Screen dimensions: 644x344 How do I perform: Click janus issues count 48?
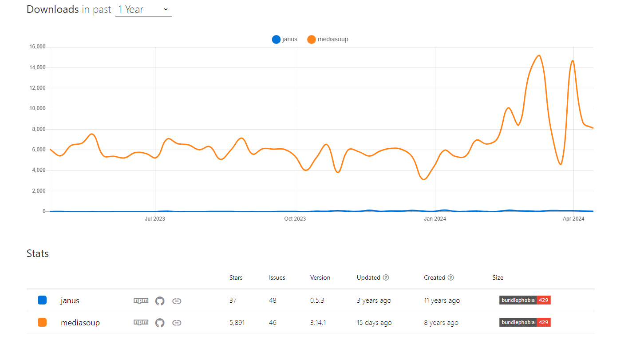[x=273, y=301]
